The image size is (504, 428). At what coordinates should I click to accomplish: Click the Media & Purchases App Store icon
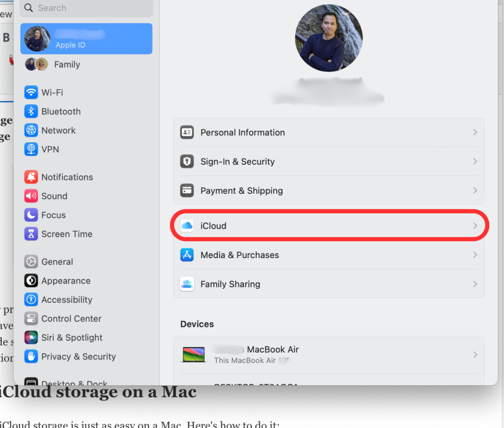187,255
